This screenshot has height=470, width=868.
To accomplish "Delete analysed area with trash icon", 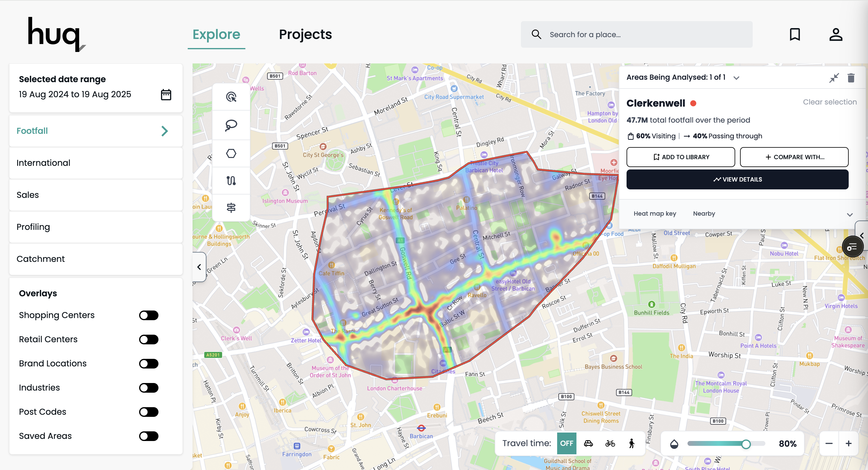I will [851, 78].
